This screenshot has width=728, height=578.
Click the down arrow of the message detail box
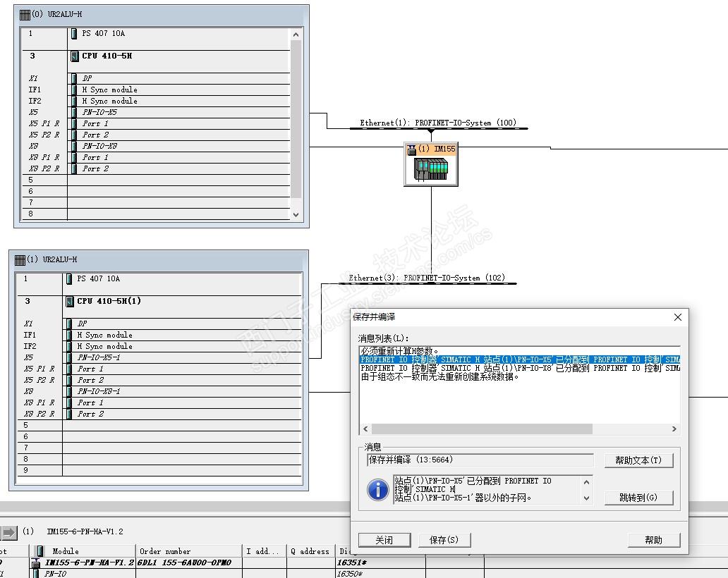(586, 498)
